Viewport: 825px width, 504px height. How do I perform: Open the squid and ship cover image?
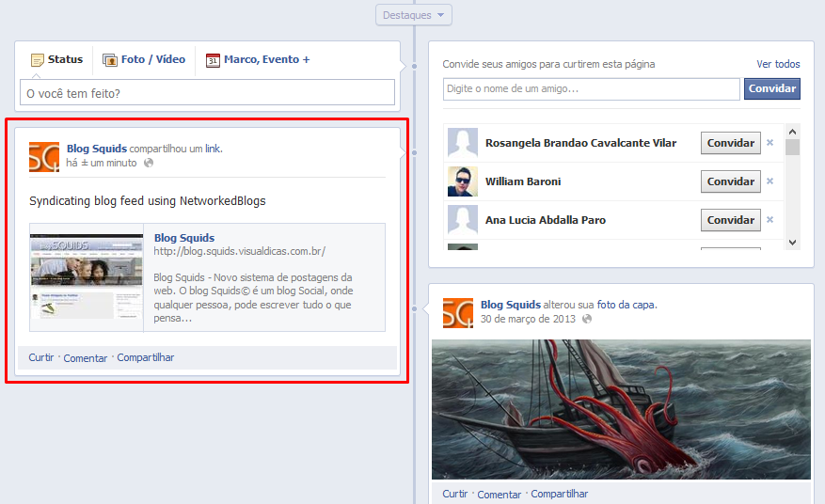click(621, 409)
